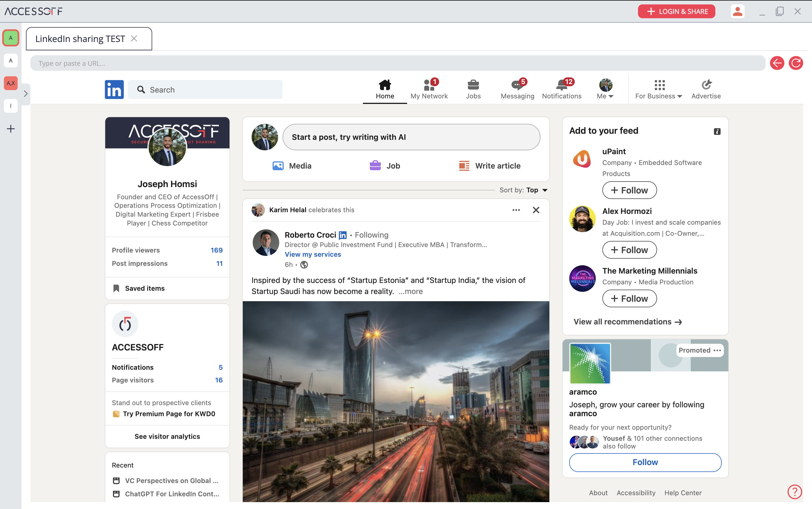Click View my services link
This screenshot has width=812, height=509.
[313, 254]
